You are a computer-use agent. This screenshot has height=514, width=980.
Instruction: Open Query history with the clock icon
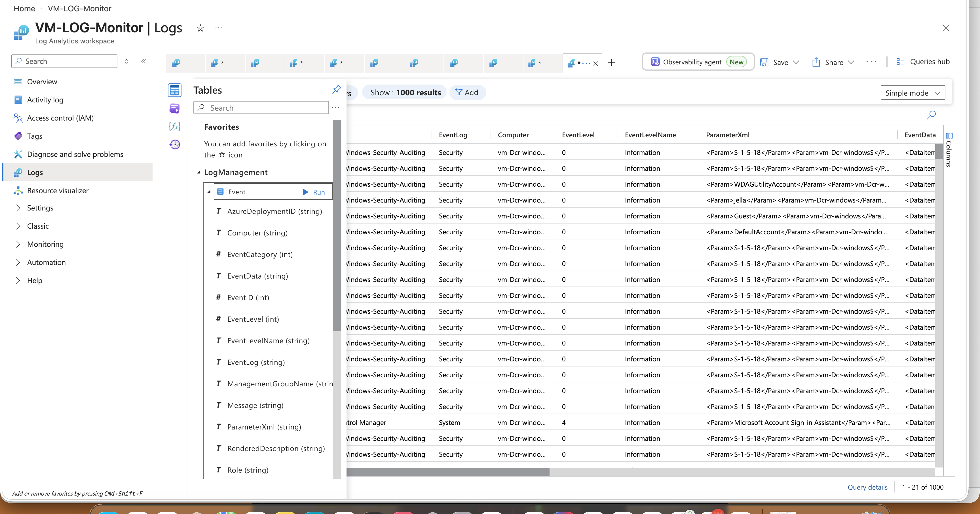click(x=175, y=145)
